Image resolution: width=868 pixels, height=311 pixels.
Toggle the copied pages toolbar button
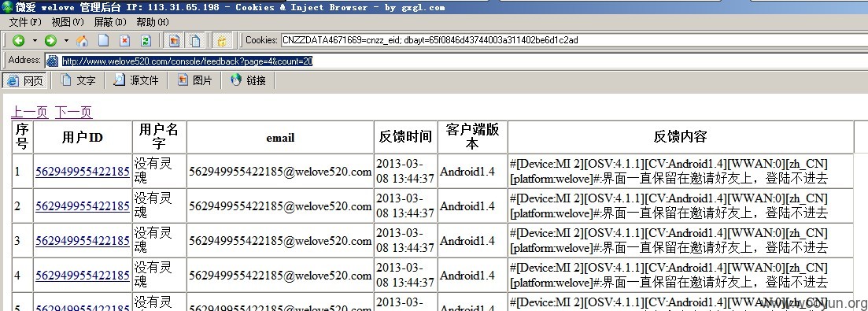tap(195, 40)
